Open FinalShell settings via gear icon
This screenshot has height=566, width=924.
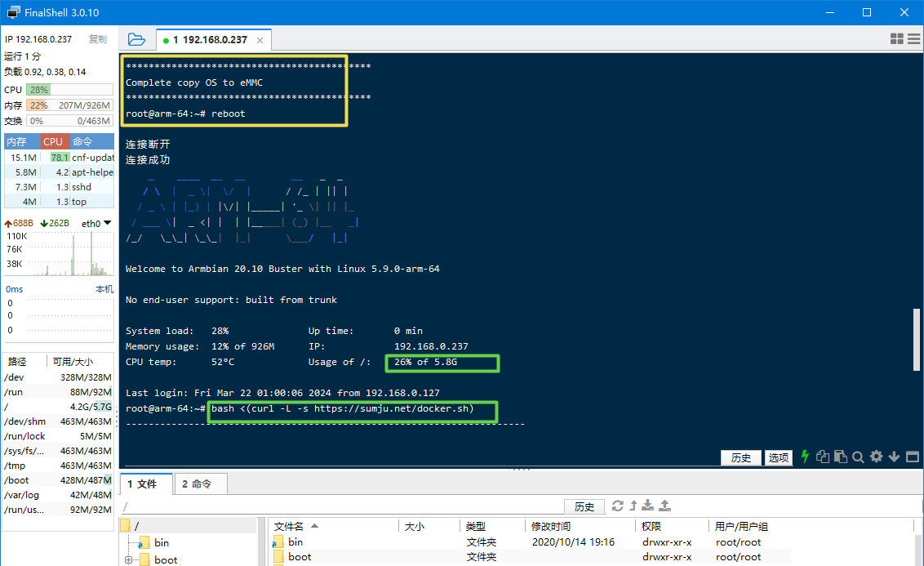(x=876, y=457)
